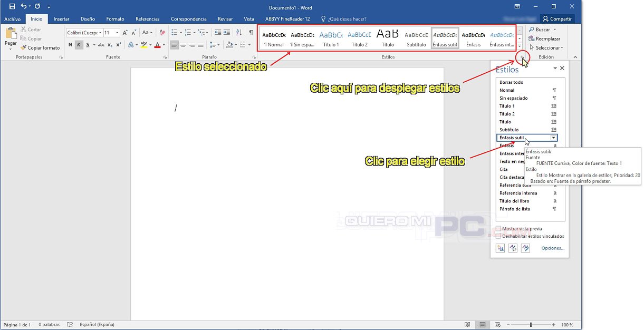
Task: Click Borrar todo in Estilos list
Action: (512, 82)
